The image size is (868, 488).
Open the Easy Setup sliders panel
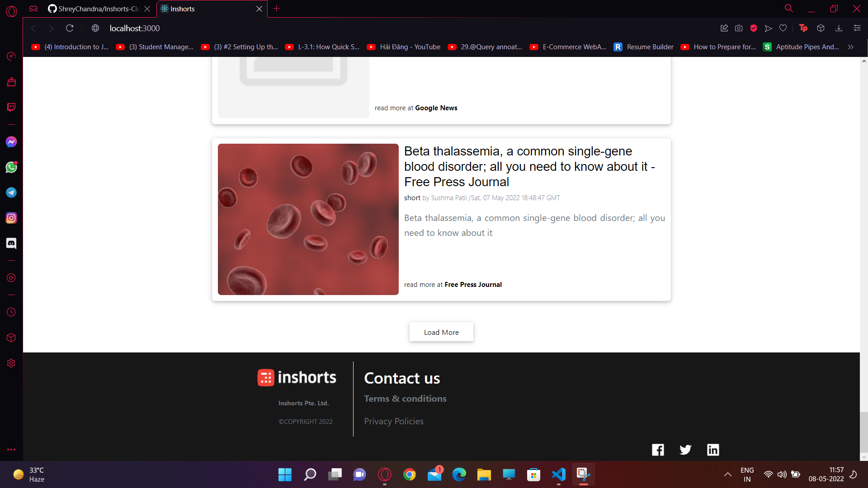point(858,28)
